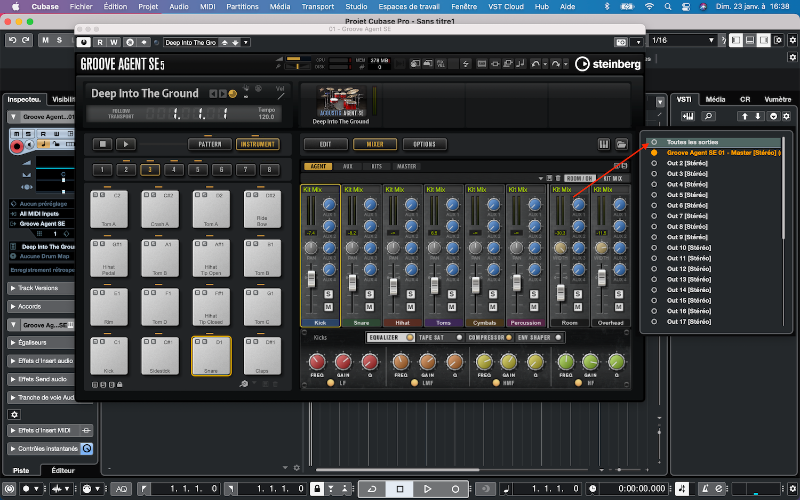The image size is (800, 500).
Task: Click the trash icon above mixer strips
Action: click(x=558, y=178)
